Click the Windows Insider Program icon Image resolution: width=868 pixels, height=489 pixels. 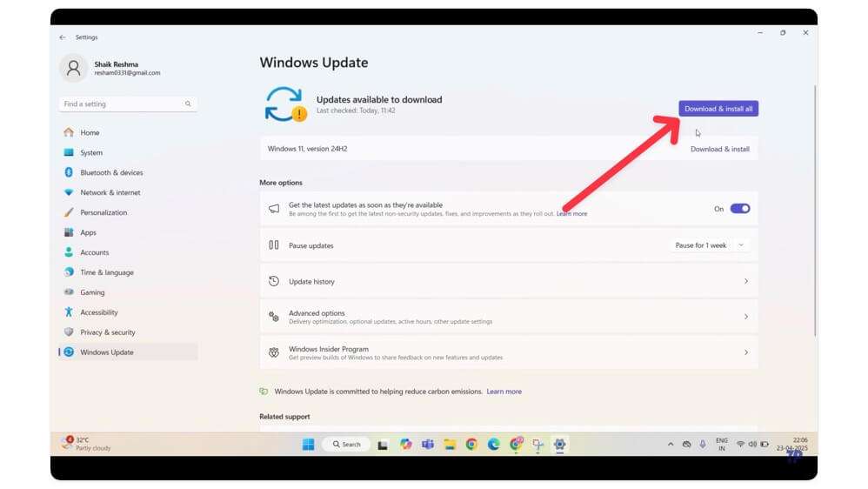(274, 352)
